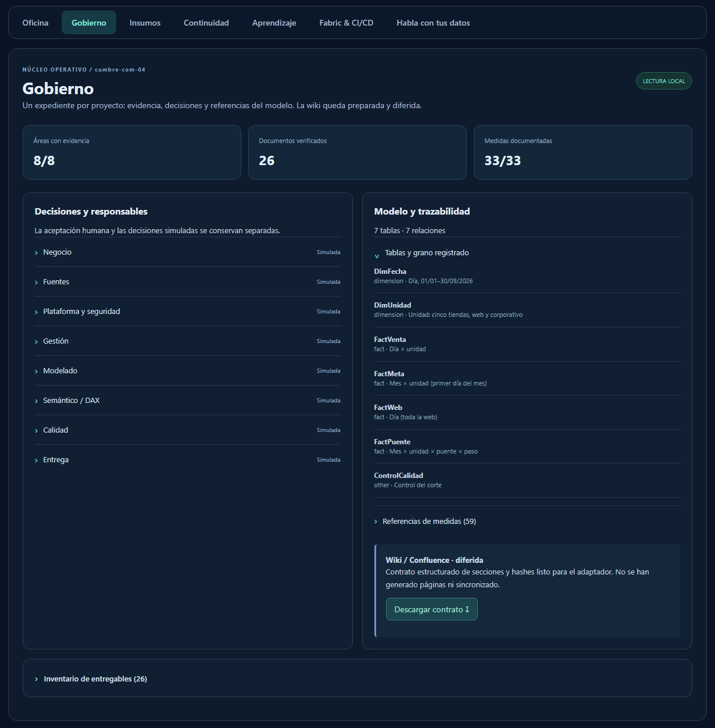Click the Medidas documentadas 33/33 value

point(503,160)
